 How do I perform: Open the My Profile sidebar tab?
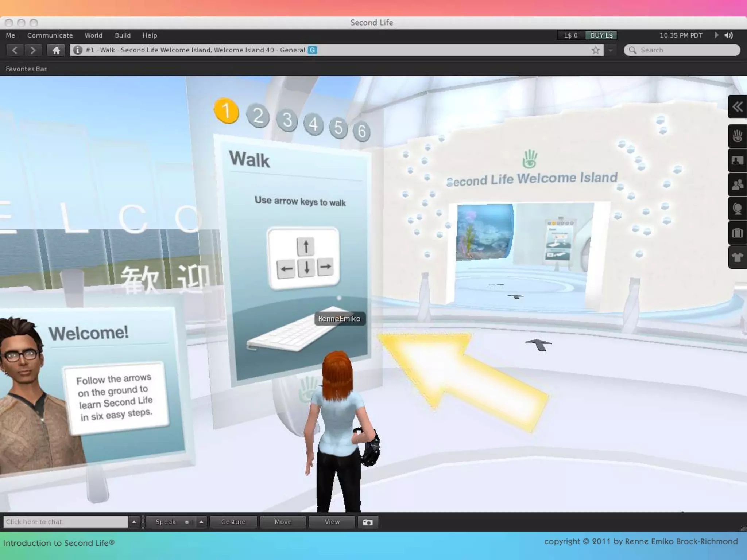point(738,160)
